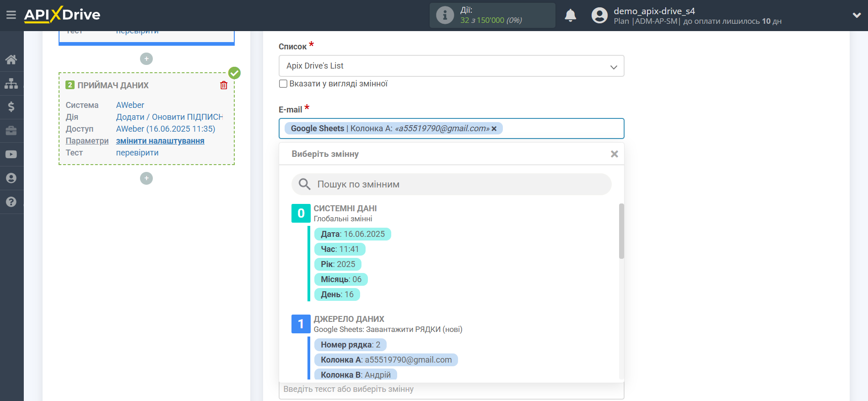Select the Час: 11:41 variable
Viewport: 868px width, 401px height.
point(340,249)
